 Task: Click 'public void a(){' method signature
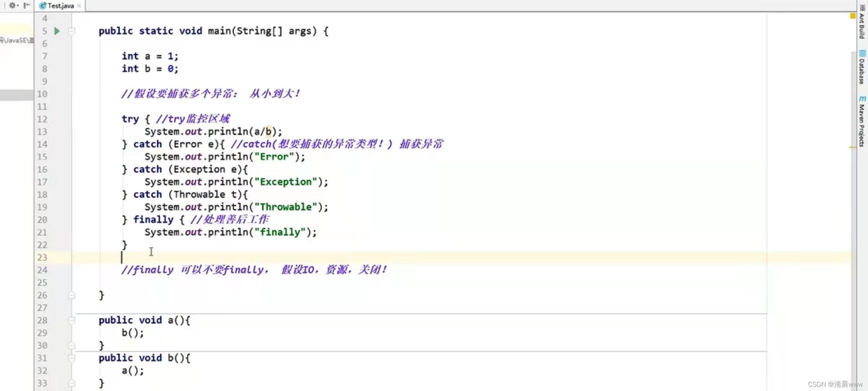click(145, 320)
